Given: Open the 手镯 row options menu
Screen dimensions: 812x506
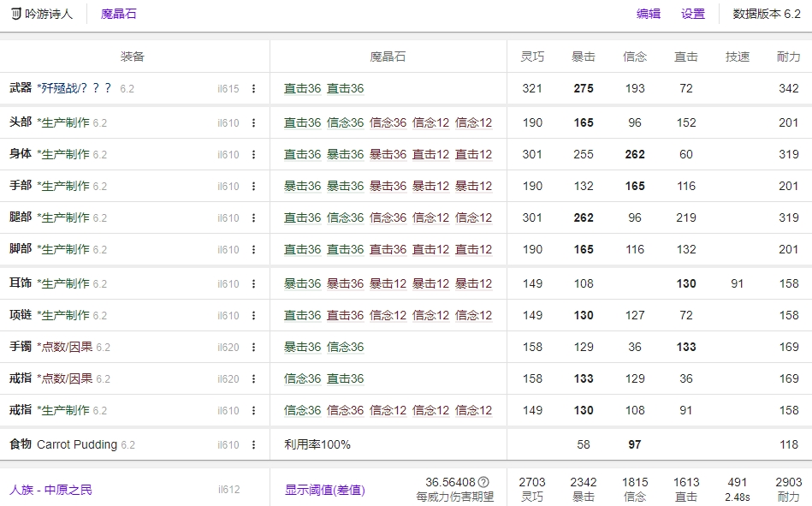Looking at the screenshot, I should [x=252, y=348].
